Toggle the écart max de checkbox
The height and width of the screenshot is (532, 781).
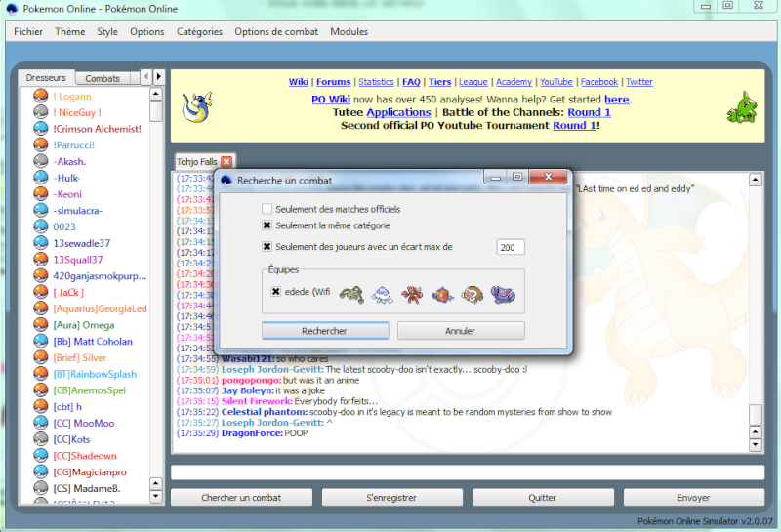pos(267,246)
